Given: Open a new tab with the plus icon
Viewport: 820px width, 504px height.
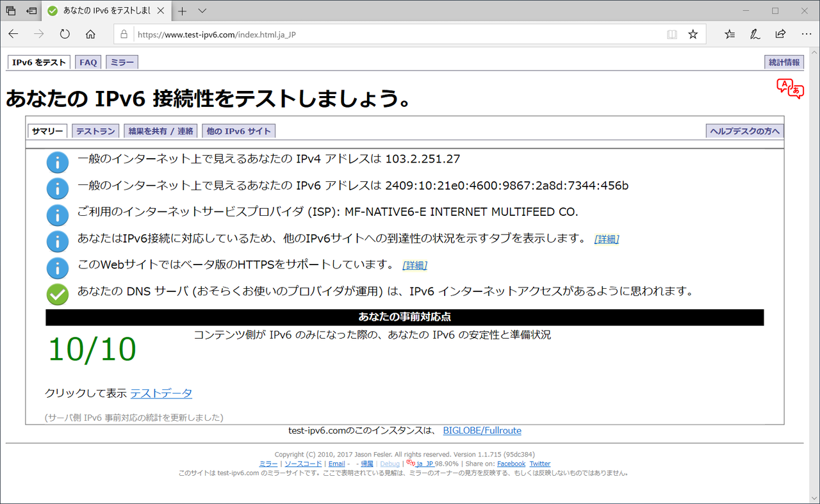Looking at the screenshot, I should click(183, 11).
